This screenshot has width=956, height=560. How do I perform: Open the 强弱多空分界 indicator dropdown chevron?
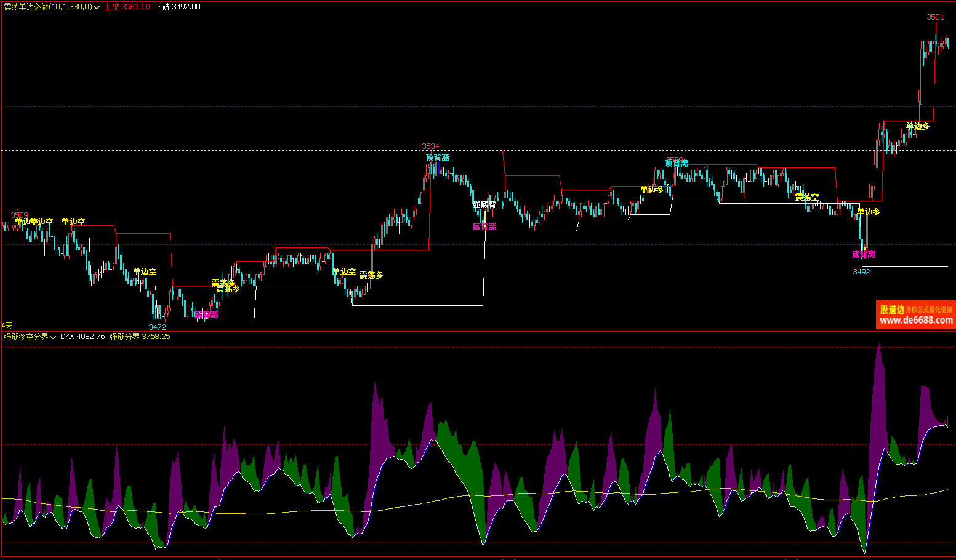(x=53, y=337)
